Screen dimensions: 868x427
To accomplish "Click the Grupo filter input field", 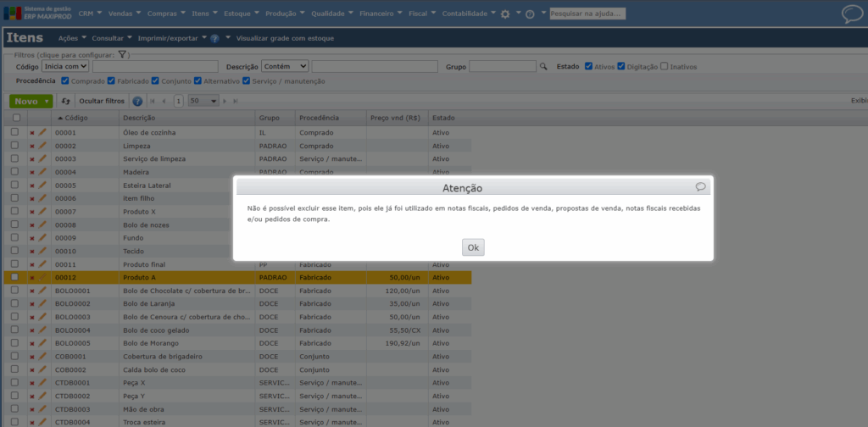I will coord(503,66).
